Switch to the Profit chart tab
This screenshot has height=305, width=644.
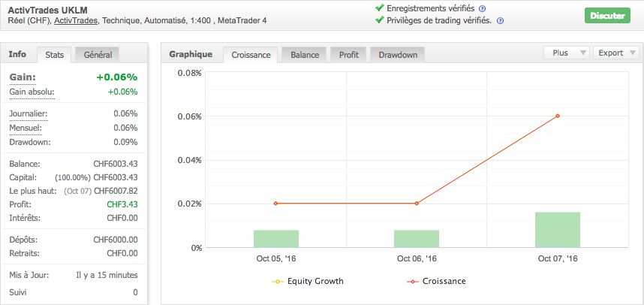pos(348,55)
